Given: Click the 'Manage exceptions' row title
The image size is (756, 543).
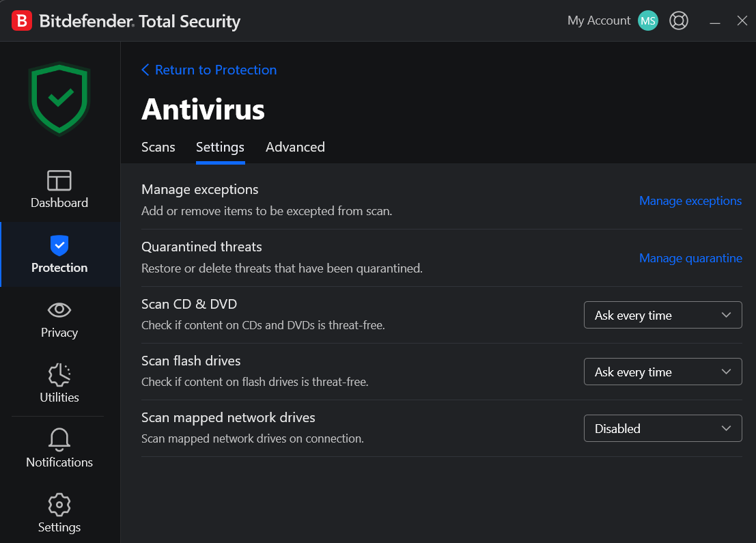Looking at the screenshot, I should pos(199,189).
